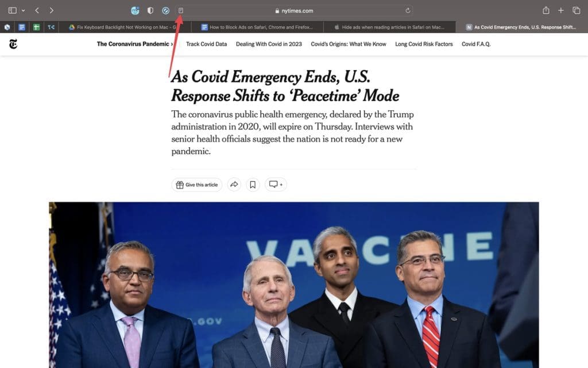Image resolution: width=588 pixels, height=368 pixels.
Task: Show Safari sidebar
Action: click(x=13, y=10)
